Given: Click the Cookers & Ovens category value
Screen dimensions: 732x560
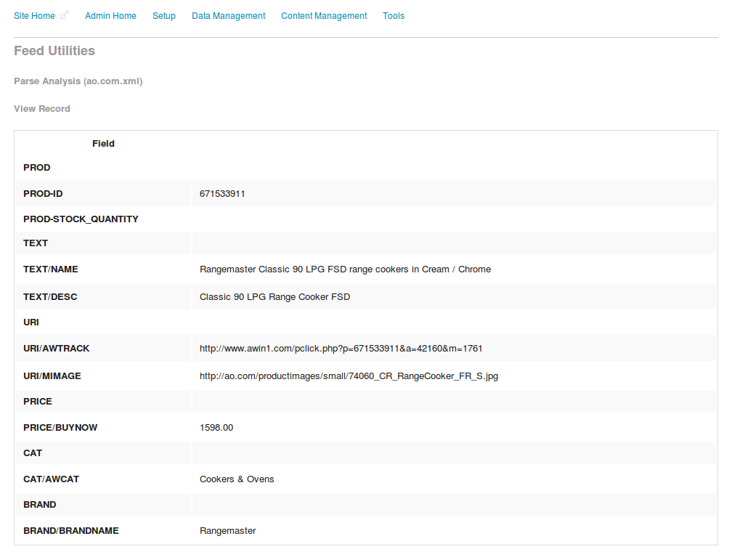Looking at the screenshot, I should coord(237,479).
